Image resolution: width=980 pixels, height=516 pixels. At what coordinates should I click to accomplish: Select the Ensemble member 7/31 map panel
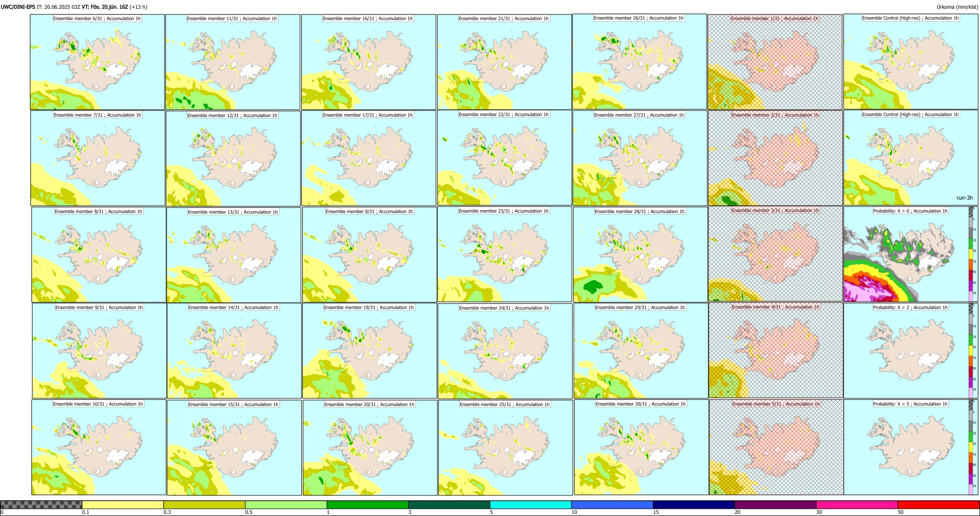coord(98,158)
